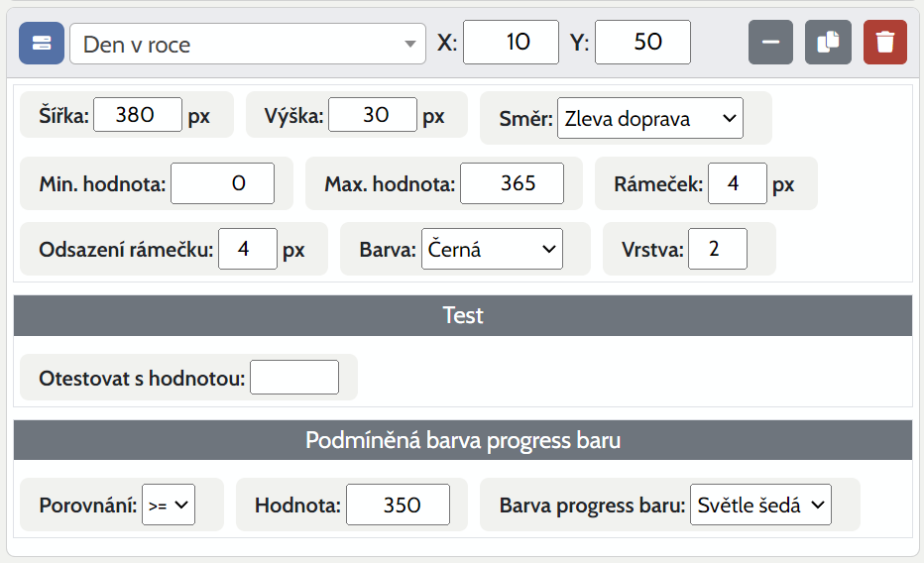Delete the element with the red trash icon

pyautogui.click(x=885, y=44)
